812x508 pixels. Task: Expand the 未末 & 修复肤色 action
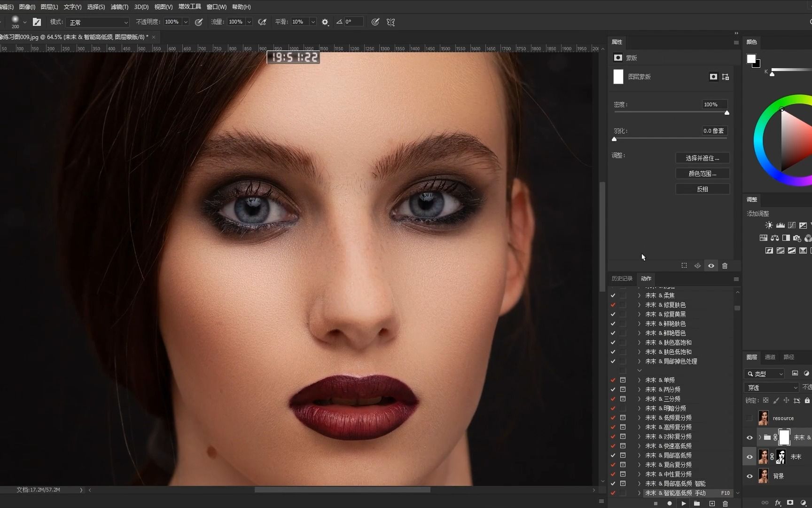[x=639, y=305]
